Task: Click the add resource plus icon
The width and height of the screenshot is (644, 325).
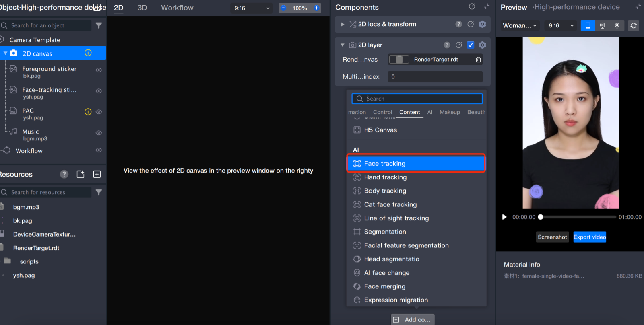Action: point(97,174)
